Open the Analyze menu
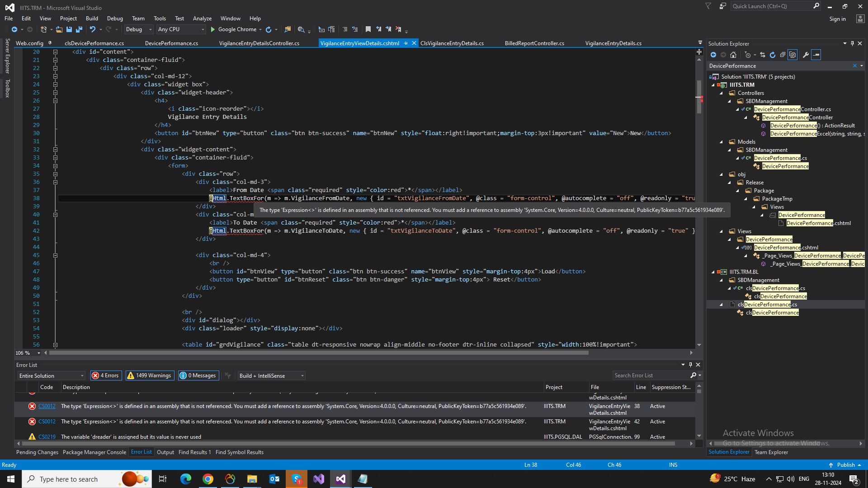 pos(202,19)
